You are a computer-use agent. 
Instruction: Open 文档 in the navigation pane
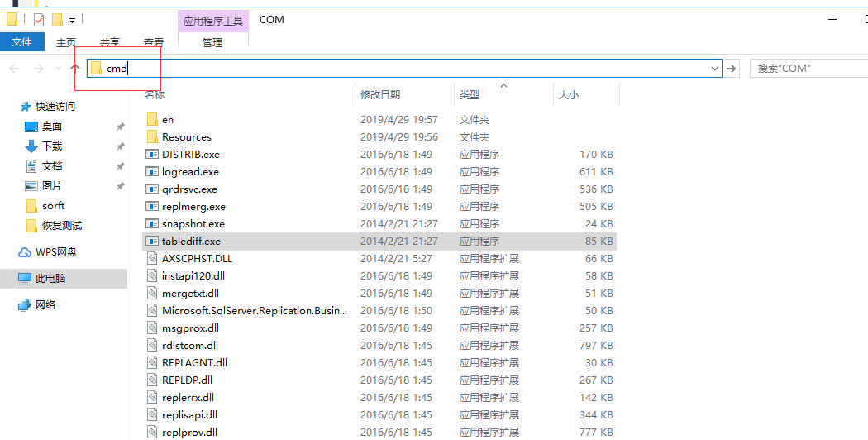point(52,166)
